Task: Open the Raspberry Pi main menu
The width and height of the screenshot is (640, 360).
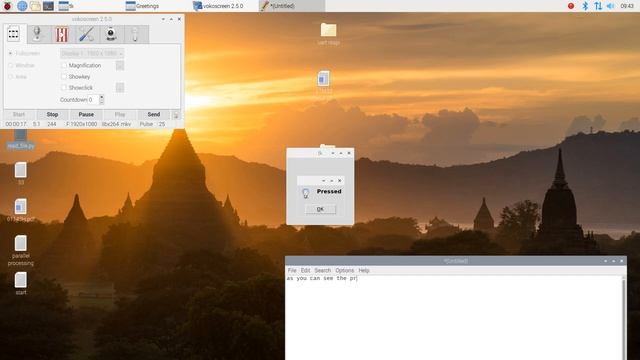Action: (x=7, y=6)
